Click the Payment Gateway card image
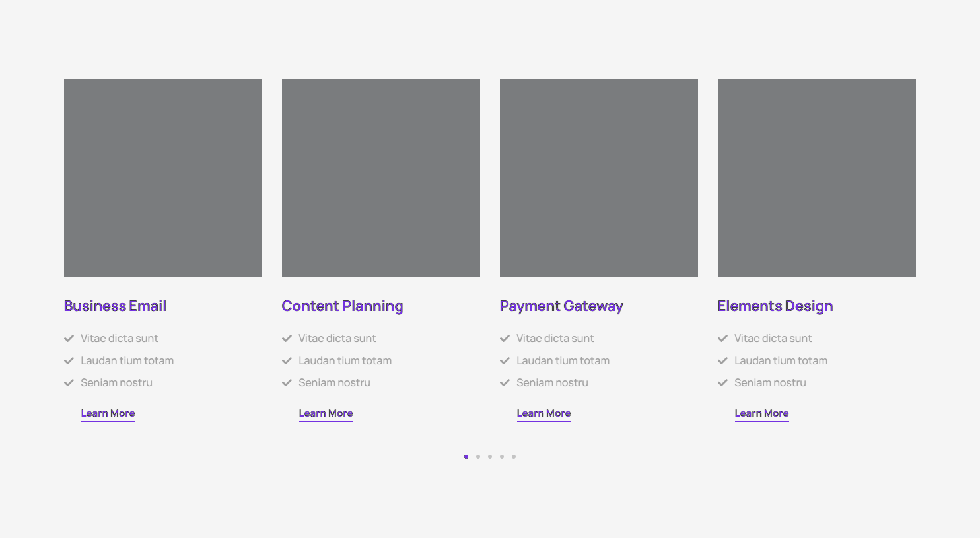Screen dimensions: 980x538 click(x=599, y=178)
